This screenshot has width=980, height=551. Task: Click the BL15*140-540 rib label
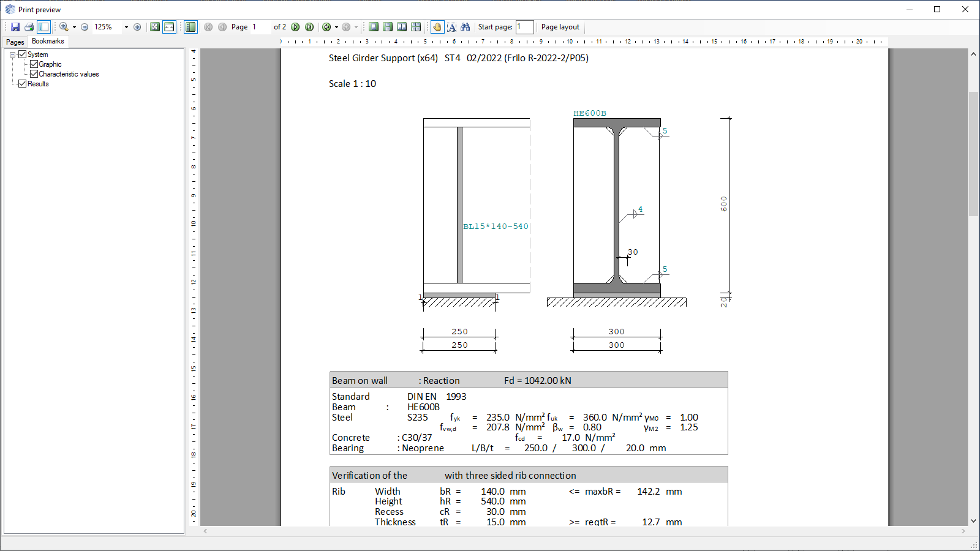(x=496, y=227)
